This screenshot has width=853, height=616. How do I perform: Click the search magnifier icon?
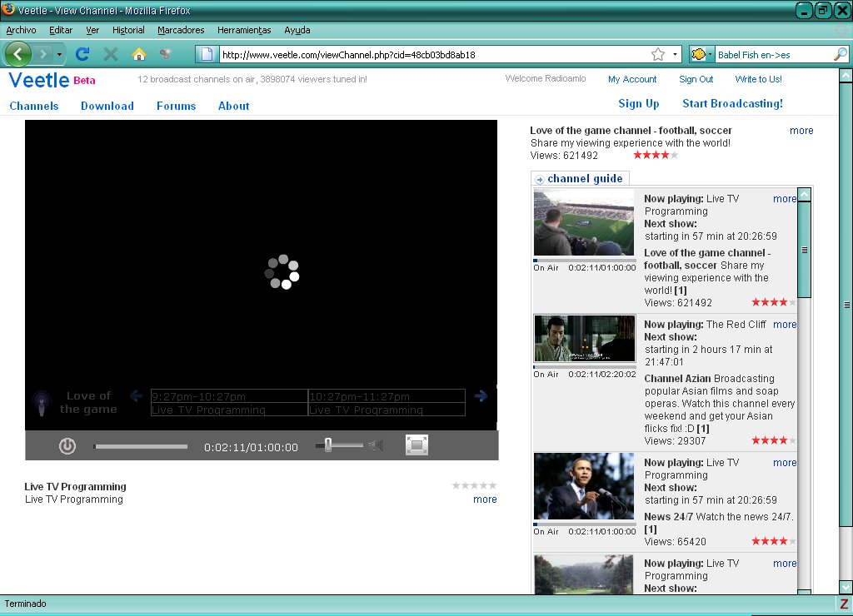click(x=840, y=54)
